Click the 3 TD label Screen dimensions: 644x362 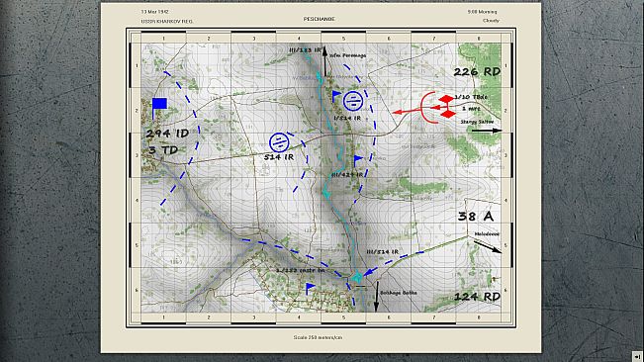coord(163,150)
